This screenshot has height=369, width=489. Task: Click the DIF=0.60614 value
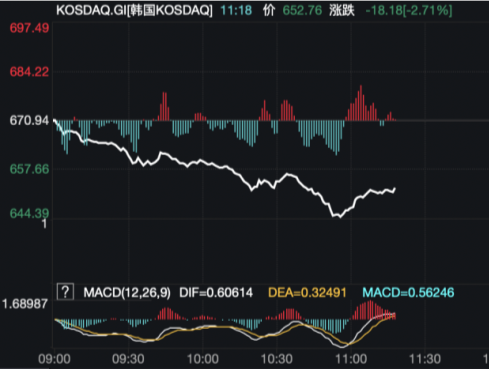216,293
